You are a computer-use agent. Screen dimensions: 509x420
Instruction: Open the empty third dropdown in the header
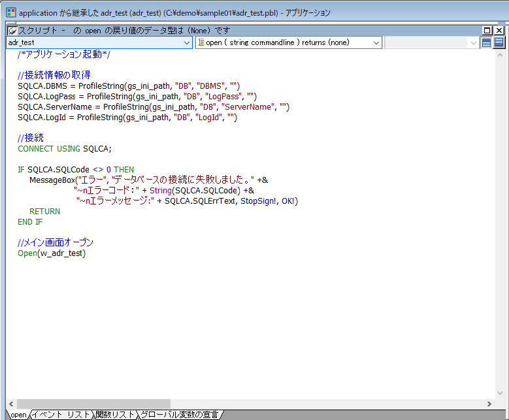[474, 42]
